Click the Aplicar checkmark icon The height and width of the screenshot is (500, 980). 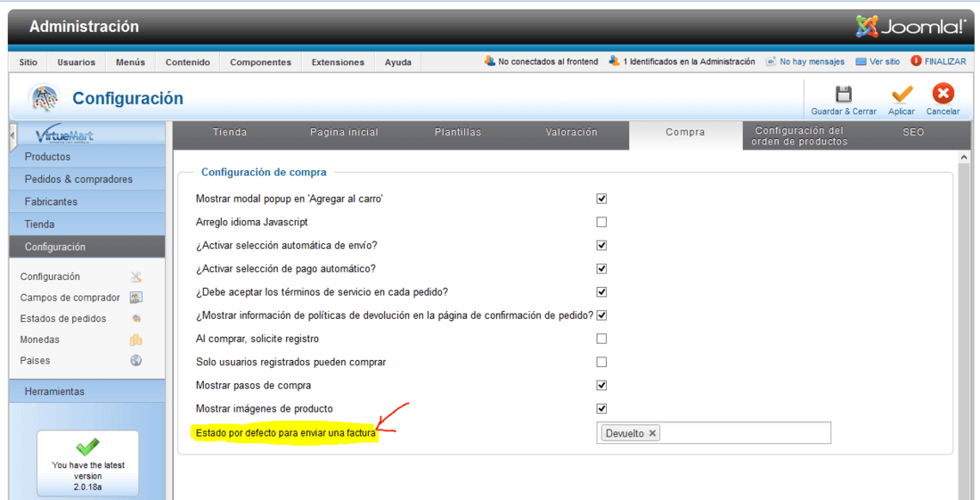[902, 94]
